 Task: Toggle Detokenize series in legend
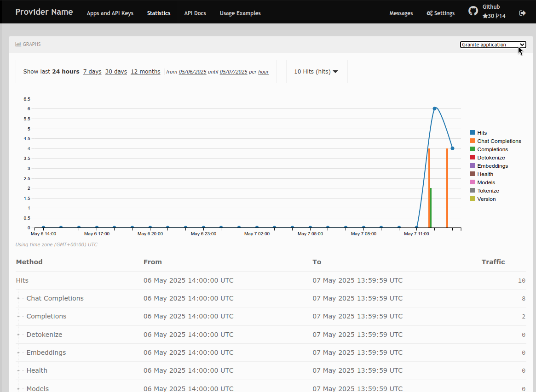487,158
